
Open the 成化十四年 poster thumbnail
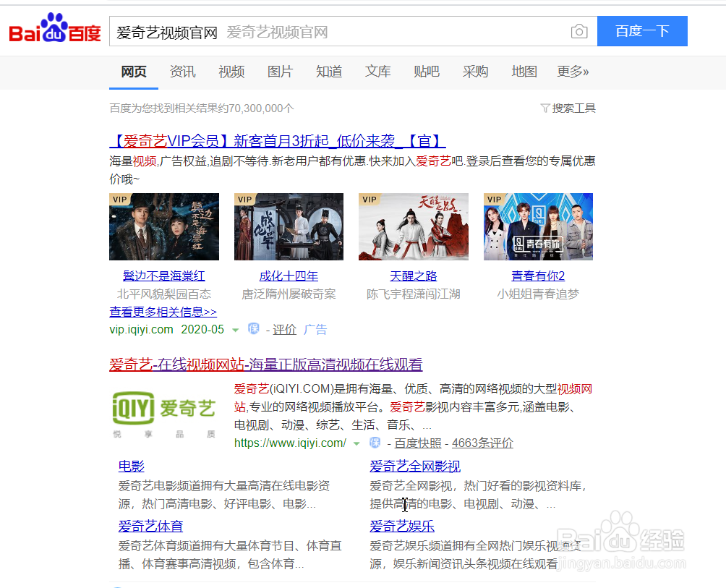pos(289,226)
